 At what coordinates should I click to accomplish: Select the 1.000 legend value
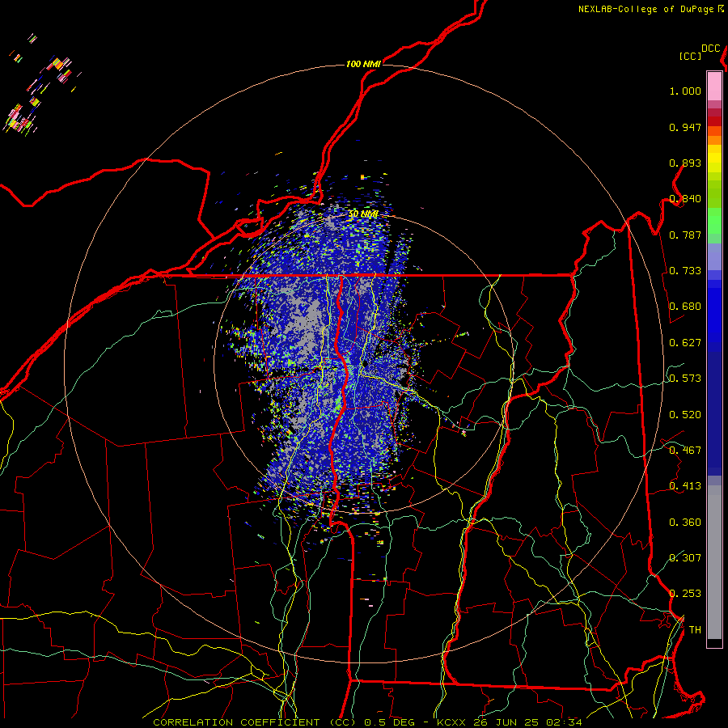[685, 91]
